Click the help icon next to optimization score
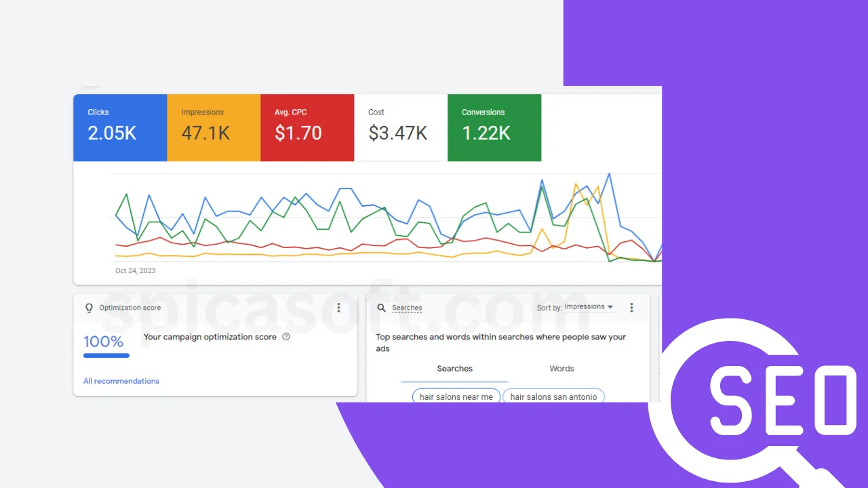 point(286,336)
